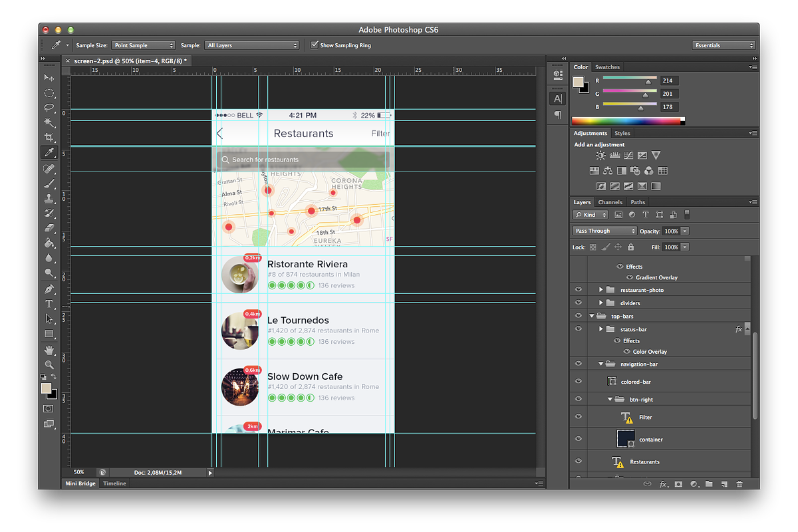Switch to the Swatches tab
This screenshot has height=532, width=798.
[607, 67]
